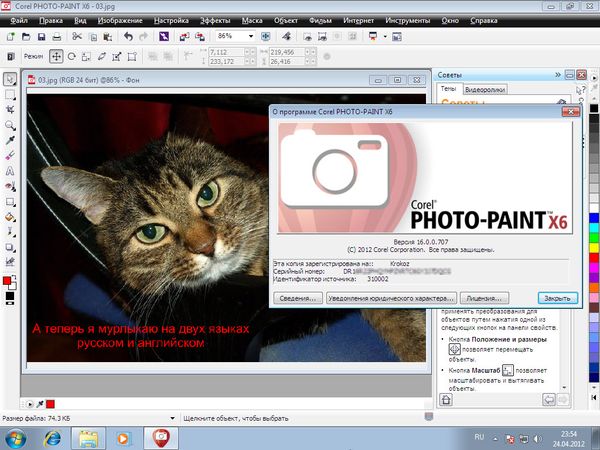Click the Undo arrow in the toolbar

(129, 37)
